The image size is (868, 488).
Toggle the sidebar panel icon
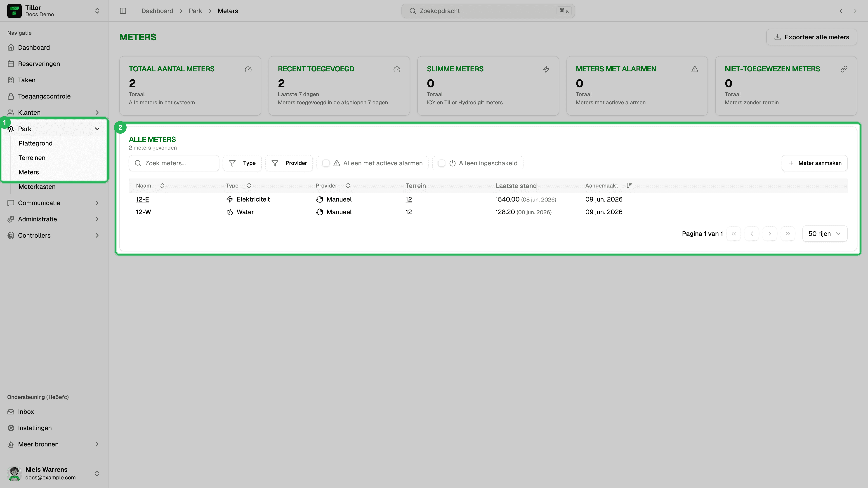pyautogui.click(x=123, y=11)
